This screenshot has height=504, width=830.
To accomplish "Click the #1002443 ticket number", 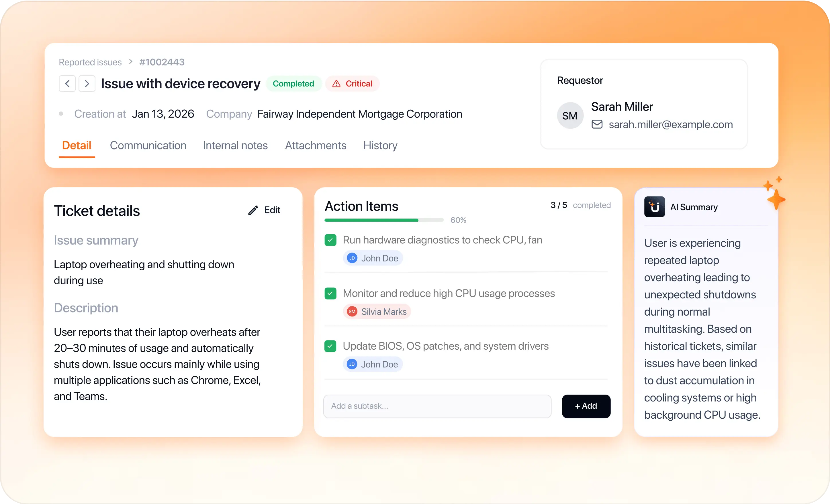I will [162, 62].
